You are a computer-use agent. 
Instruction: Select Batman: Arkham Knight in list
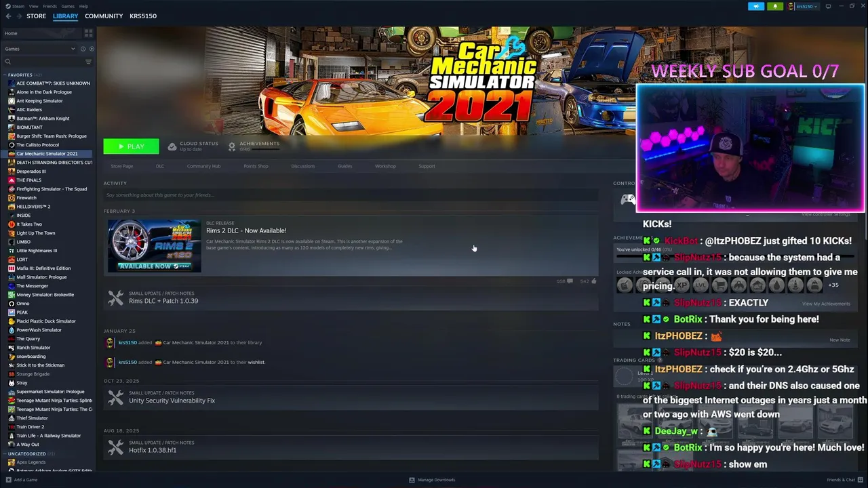pos(43,119)
